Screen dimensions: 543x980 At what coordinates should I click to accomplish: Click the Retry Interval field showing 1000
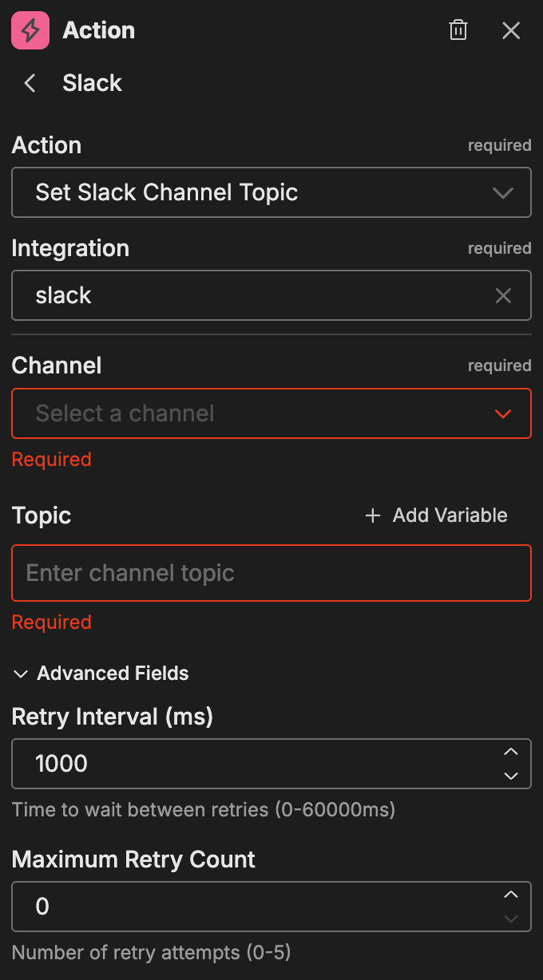click(x=240, y=764)
